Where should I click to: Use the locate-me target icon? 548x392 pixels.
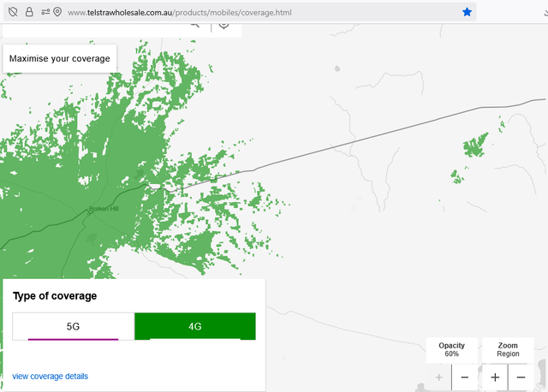[x=223, y=25]
